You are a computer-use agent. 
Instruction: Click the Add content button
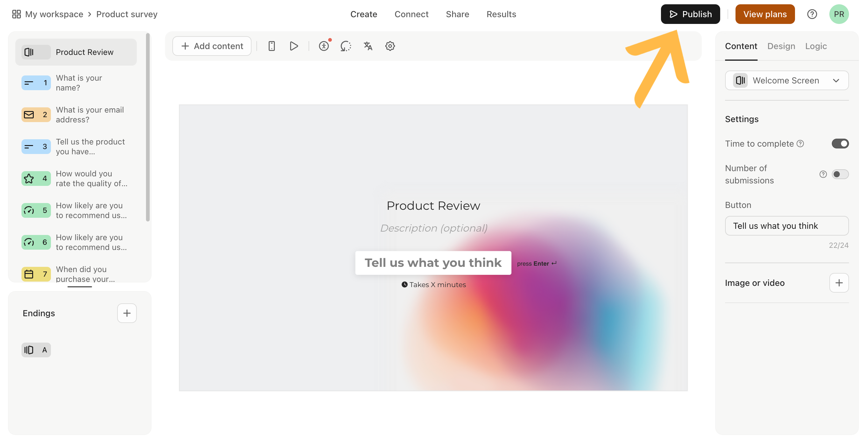pyautogui.click(x=212, y=46)
